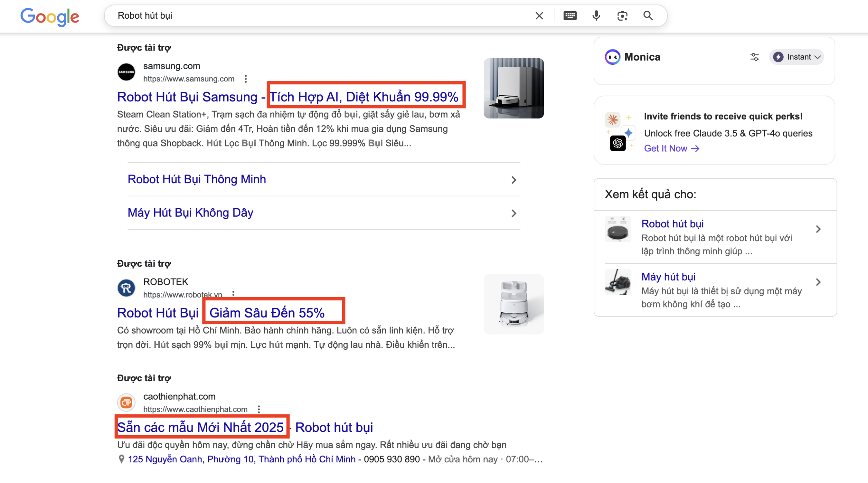The image size is (868, 483).
Task: Click samsung.com site name text
Action: (172, 66)
